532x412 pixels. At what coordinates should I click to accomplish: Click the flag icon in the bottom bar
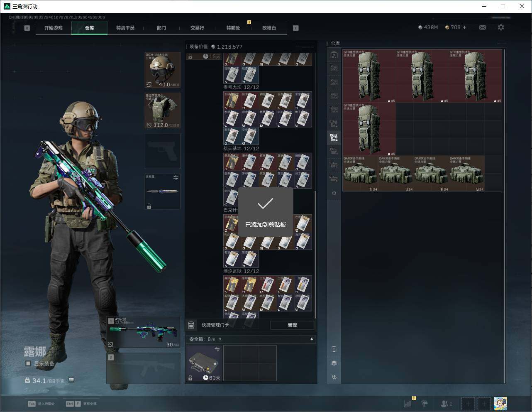point(425,403)
